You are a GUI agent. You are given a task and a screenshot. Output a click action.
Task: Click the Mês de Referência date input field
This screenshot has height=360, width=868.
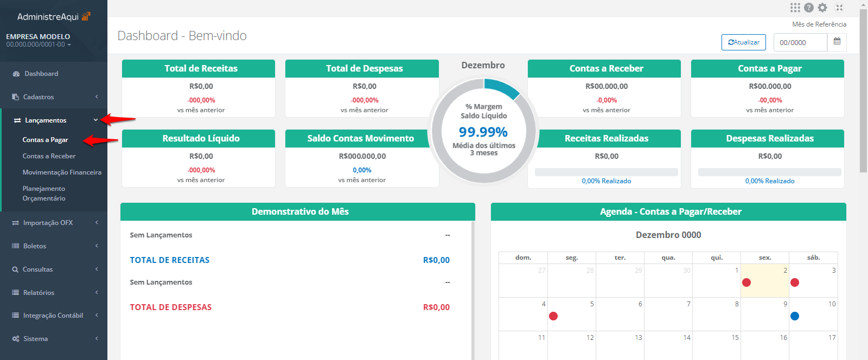[800, 42]
